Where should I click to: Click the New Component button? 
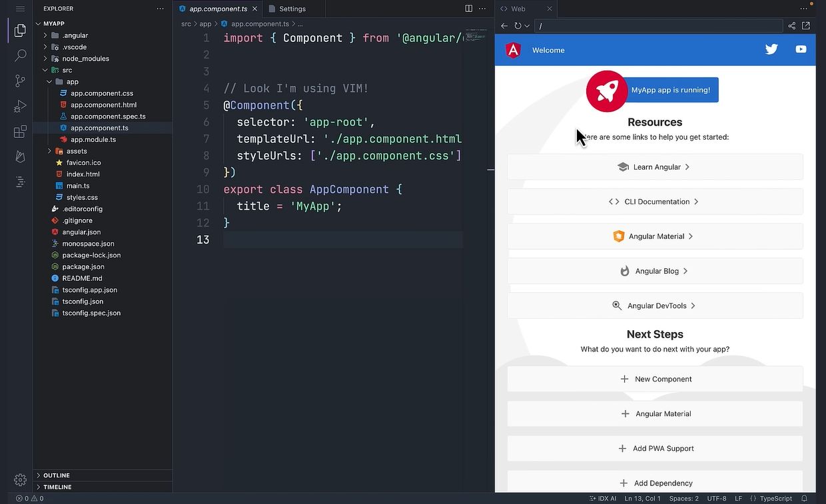(655, 379)
